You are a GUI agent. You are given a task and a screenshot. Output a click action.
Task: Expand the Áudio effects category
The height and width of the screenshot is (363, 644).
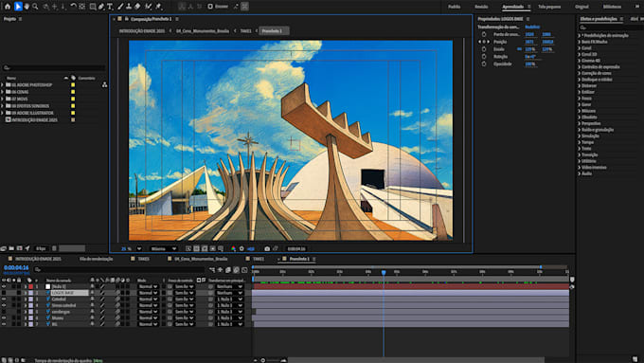(579, 173)
